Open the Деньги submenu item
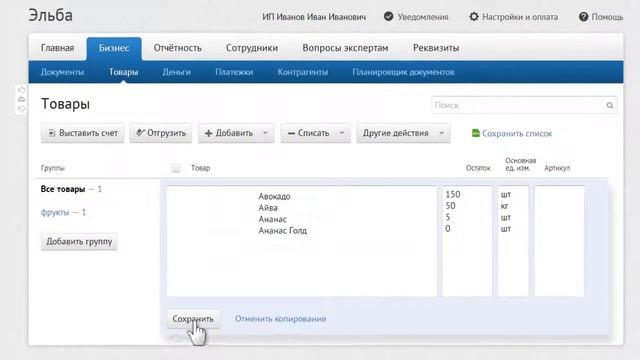This screenshot has height=360, width=640. click(x=176, y=72)
